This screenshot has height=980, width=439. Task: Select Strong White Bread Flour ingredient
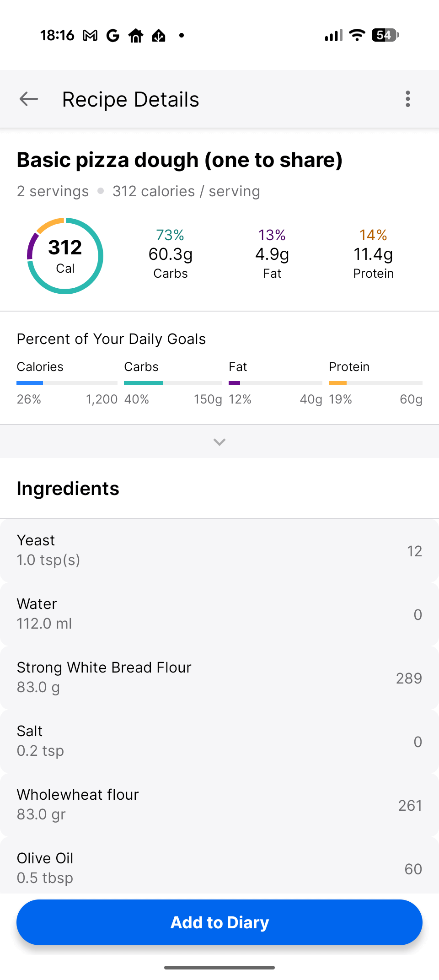click(x=219, y=678)
